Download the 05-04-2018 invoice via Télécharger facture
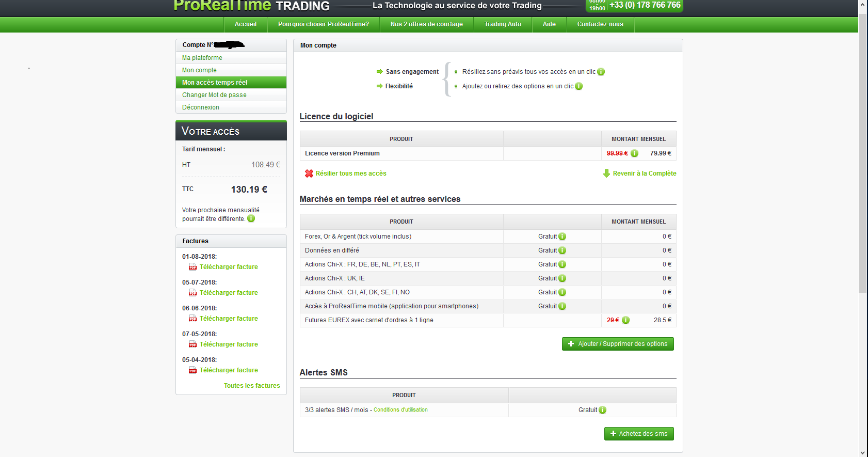 point(229,370)
